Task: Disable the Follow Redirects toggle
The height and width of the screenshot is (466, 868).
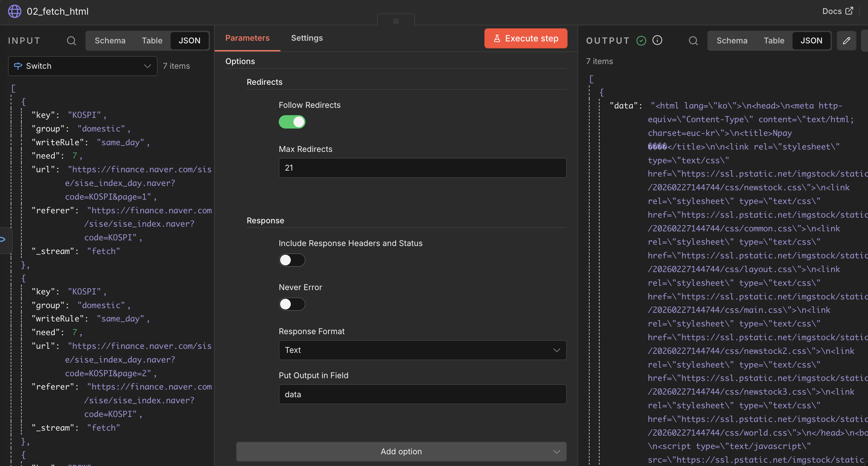Action: (x=292, y=122)
